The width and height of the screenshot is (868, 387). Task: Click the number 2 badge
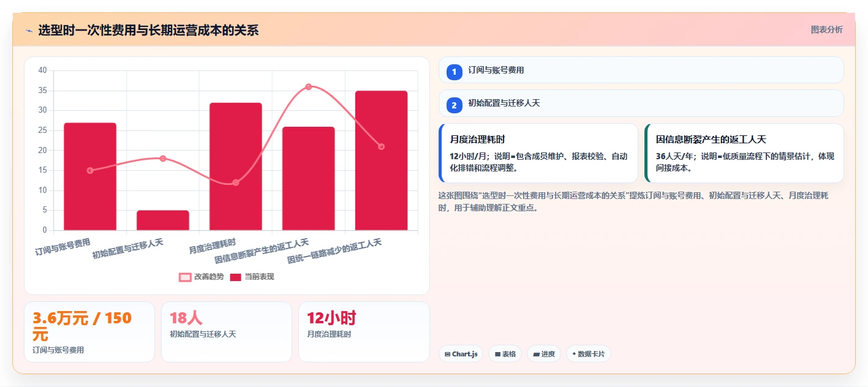(454, 105)
